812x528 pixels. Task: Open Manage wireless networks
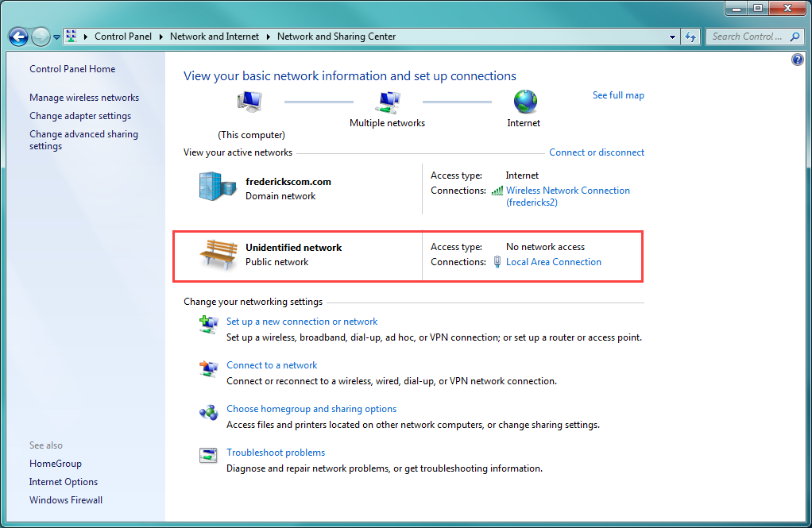84,98
